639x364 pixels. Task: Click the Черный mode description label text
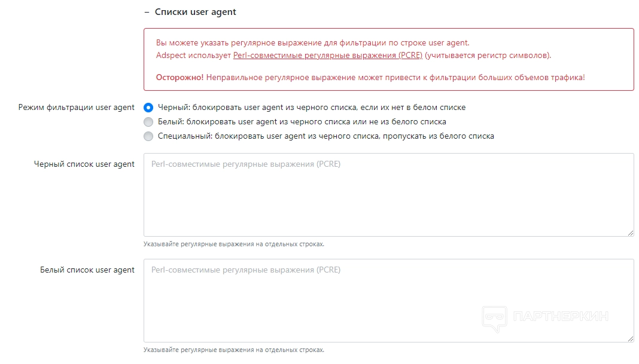point(311,108)
